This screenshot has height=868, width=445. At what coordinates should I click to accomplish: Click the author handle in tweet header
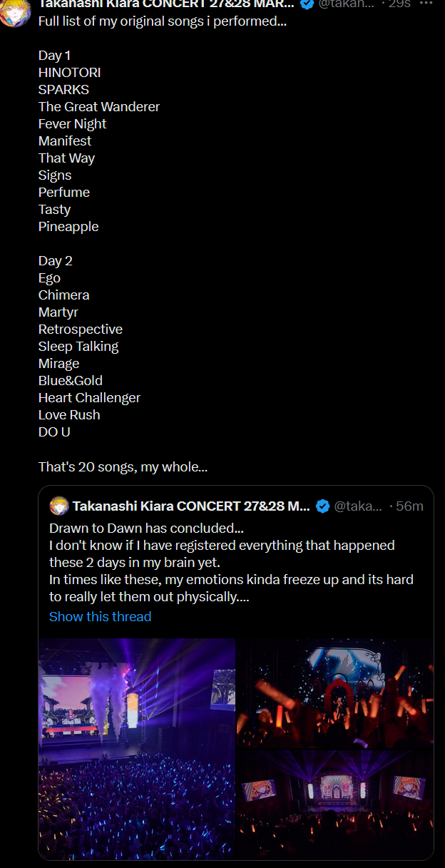pos(345,4)
